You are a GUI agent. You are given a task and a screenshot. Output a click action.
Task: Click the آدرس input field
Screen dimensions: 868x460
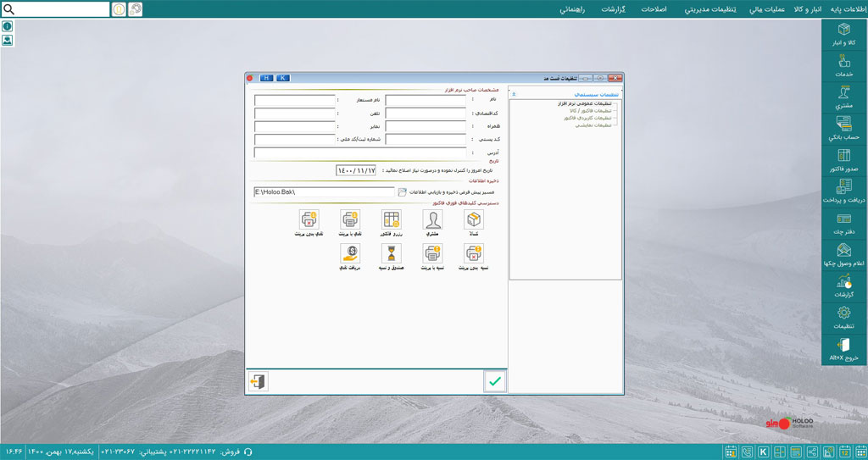[360, 152]
